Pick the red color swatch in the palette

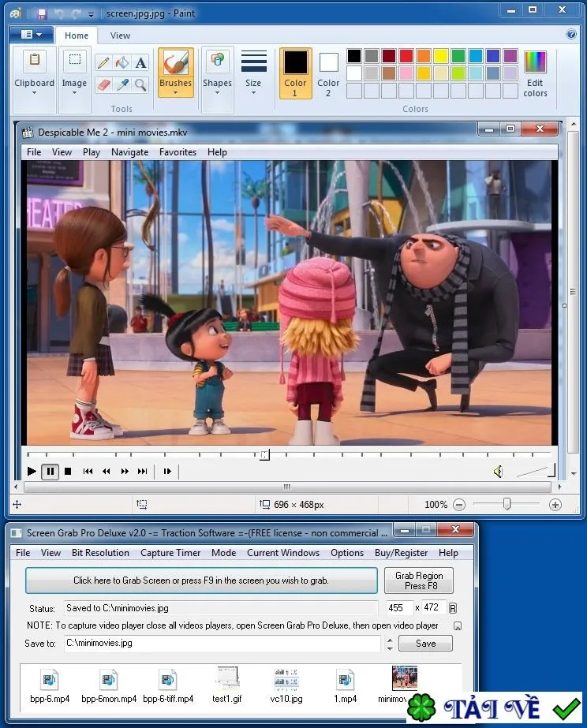(x=406, y=56)
